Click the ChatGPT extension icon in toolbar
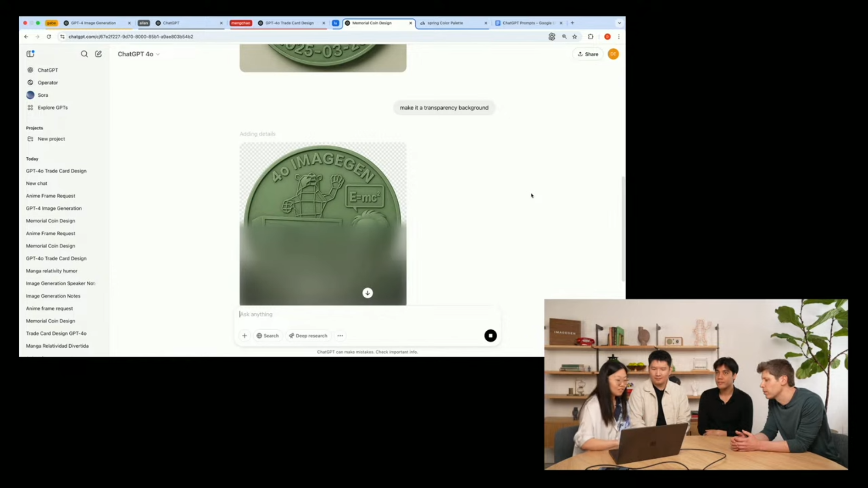868x488 pixels. pos(551,37)
